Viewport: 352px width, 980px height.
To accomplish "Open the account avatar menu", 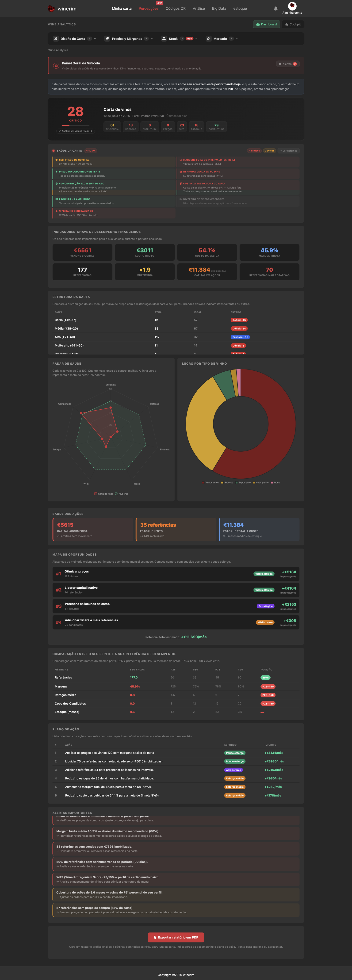I will (292, 6).
